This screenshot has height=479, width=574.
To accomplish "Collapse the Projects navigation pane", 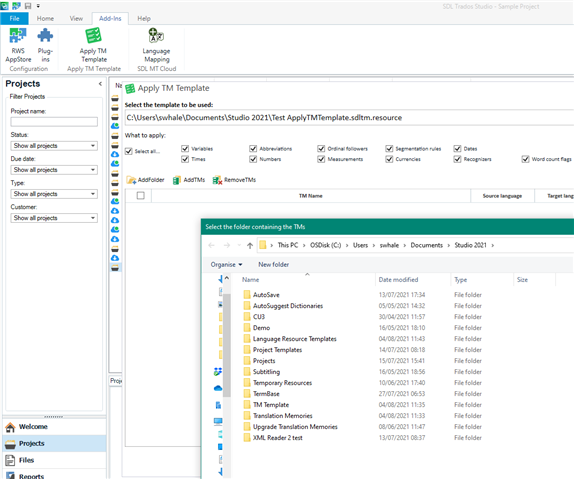I will click(x=100, y=84).
